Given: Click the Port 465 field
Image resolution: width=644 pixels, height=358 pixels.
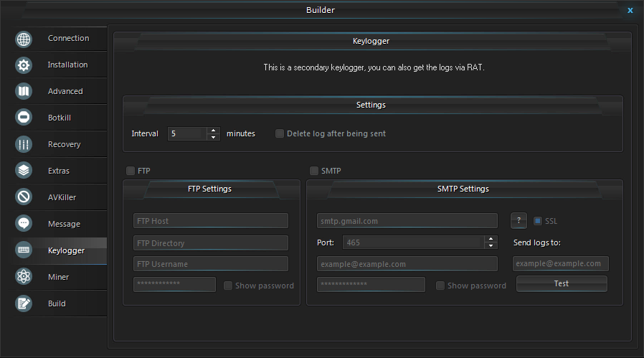Looking at the screenshot, I should [x=413, y=242].
